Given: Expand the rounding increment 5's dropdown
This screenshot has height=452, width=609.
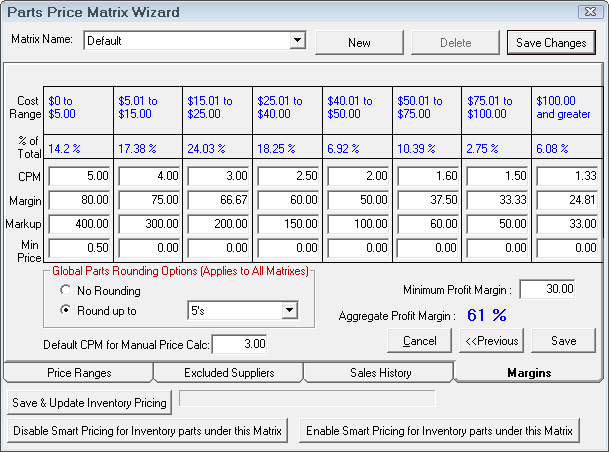Looking at the screenshot, I should click(290, 311).
